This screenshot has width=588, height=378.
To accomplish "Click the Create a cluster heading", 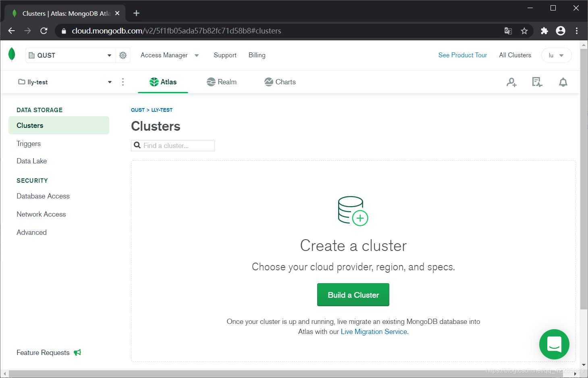I will point(353,246).
